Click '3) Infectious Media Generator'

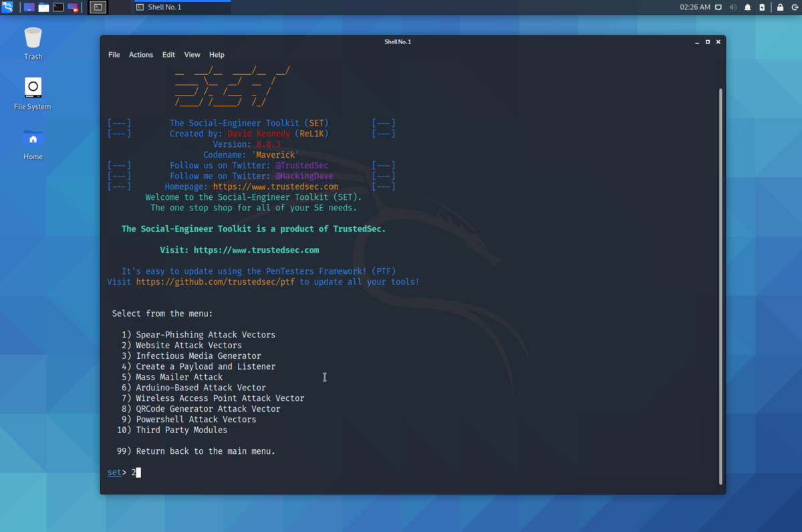191,356
